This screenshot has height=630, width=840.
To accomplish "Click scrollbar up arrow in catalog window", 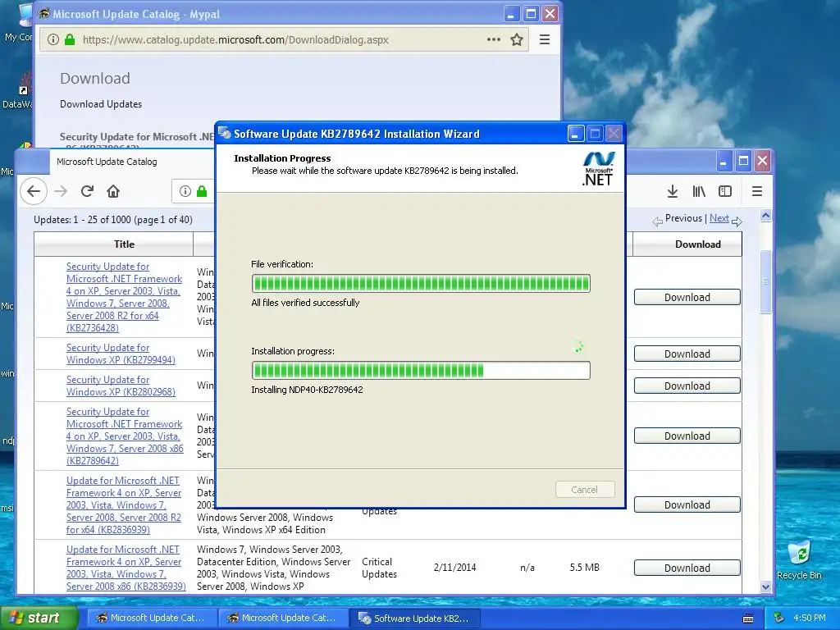I will click(766, 216).
